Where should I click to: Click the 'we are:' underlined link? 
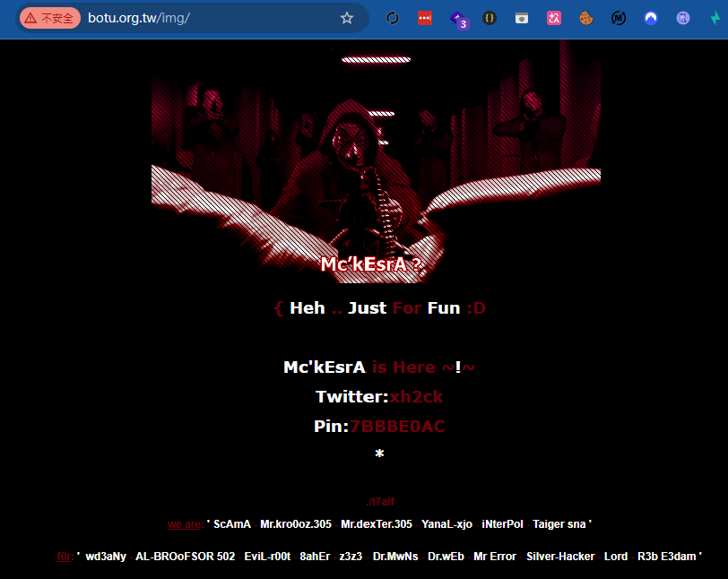point(186,524)
